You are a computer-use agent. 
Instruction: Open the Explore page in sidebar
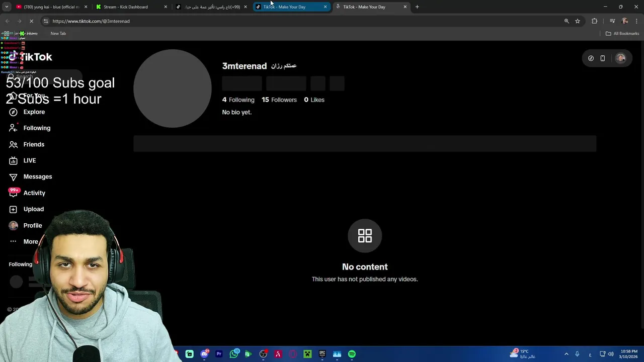point(27,112)
